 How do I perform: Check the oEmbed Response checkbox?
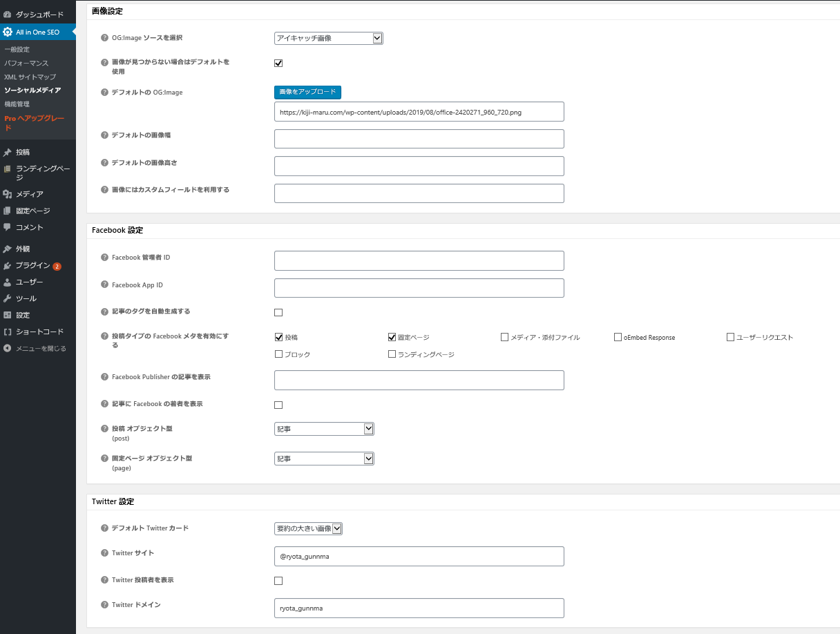pos(618,337)
